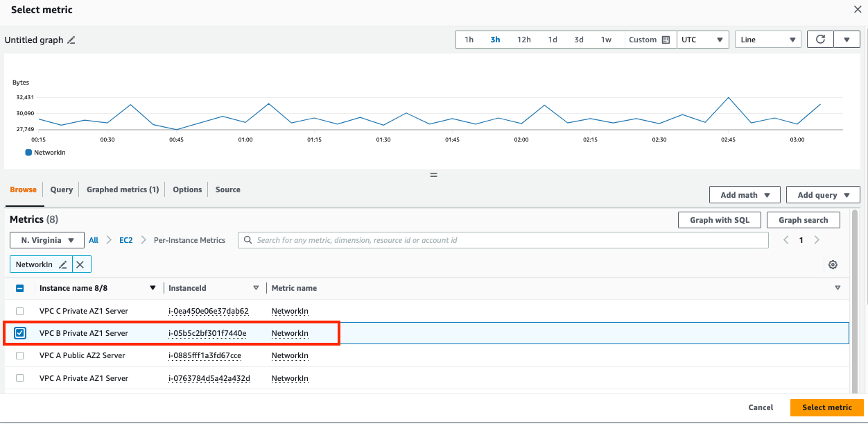Screen dimensions: 868x424
Task: Remove the NetworkIn filter chip
Action: [80, 264]
